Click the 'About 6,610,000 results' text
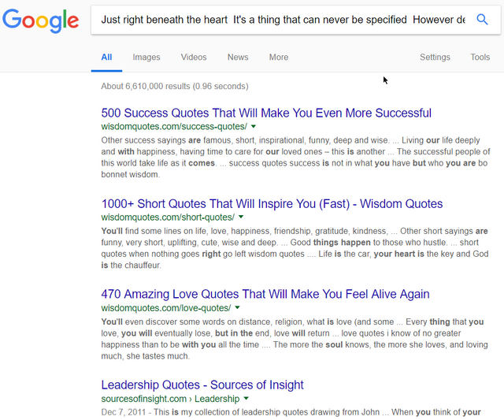Image resolution: width=504 pixels, height=420 pixels. (x=175, y=86)
